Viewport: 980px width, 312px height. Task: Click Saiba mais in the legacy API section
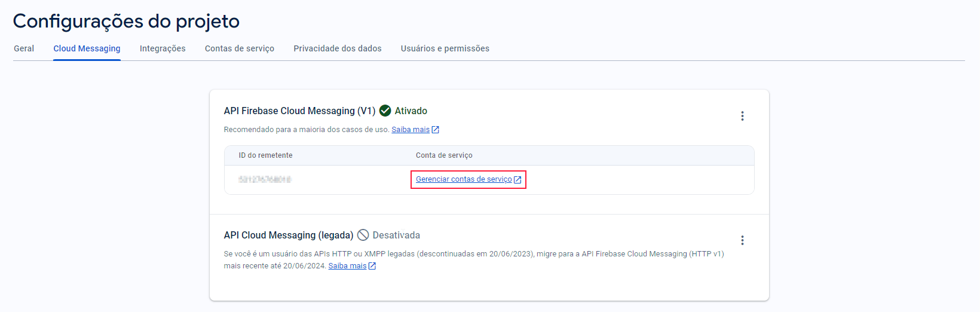pos(347,266)
